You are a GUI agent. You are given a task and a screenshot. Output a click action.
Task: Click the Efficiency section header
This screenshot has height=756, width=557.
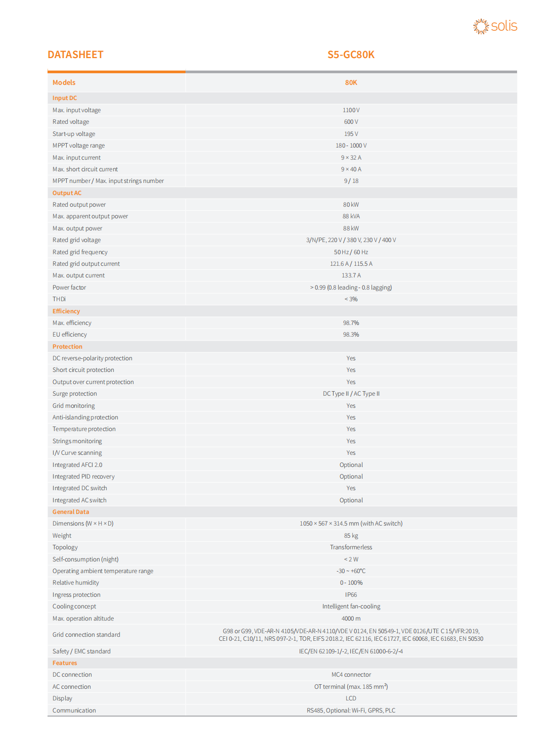click(x=66, y=311)
